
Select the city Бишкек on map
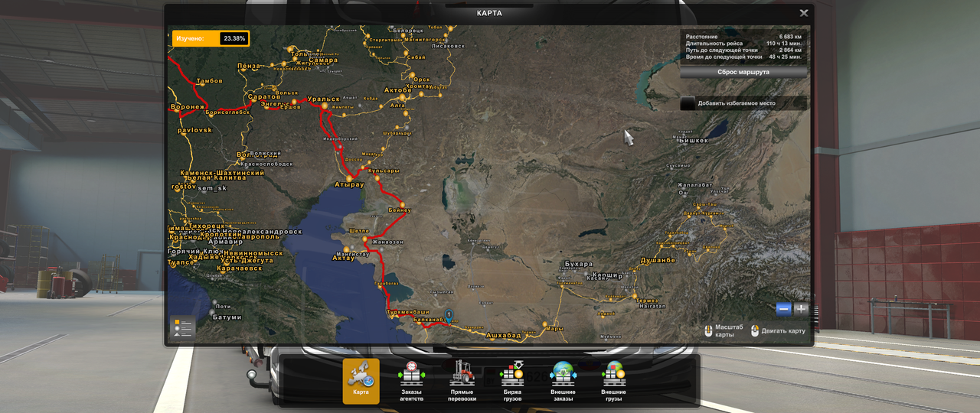coord(692,140)
